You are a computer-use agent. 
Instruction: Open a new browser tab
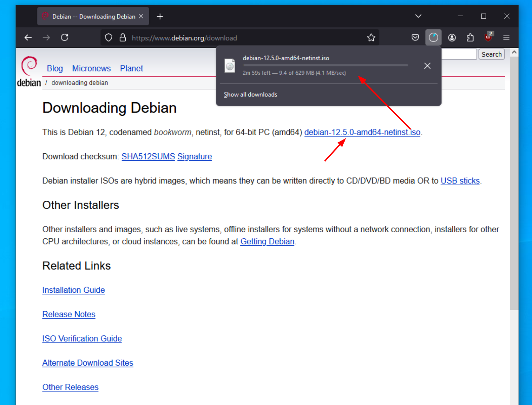point(160,17)
